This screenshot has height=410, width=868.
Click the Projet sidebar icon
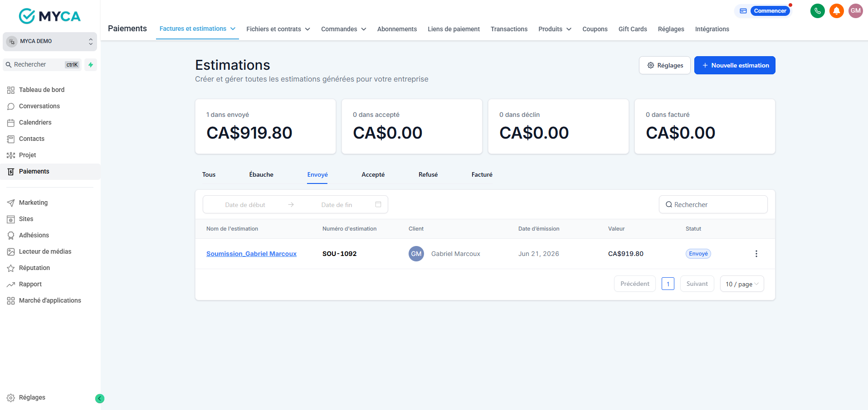(x=11, y=155)
